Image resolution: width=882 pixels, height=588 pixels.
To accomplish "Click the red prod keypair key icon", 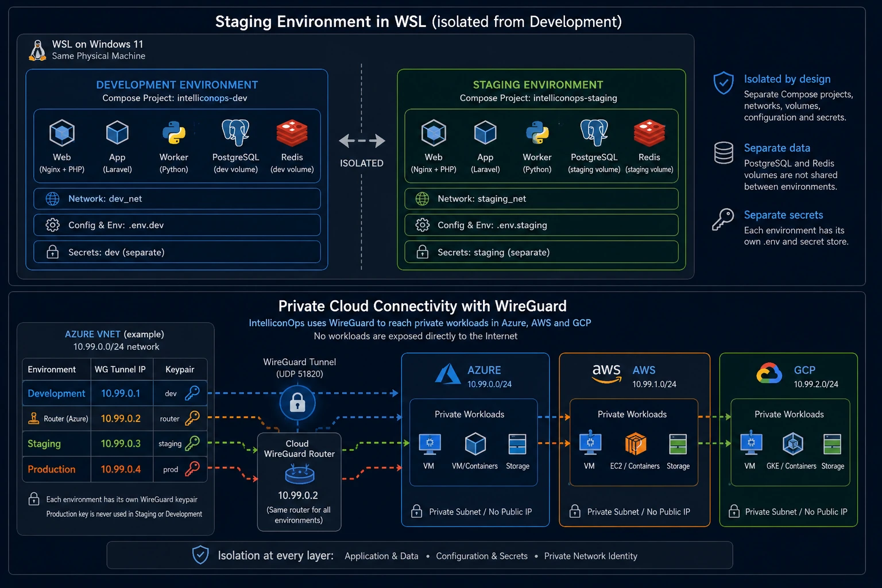I will 192,469.
